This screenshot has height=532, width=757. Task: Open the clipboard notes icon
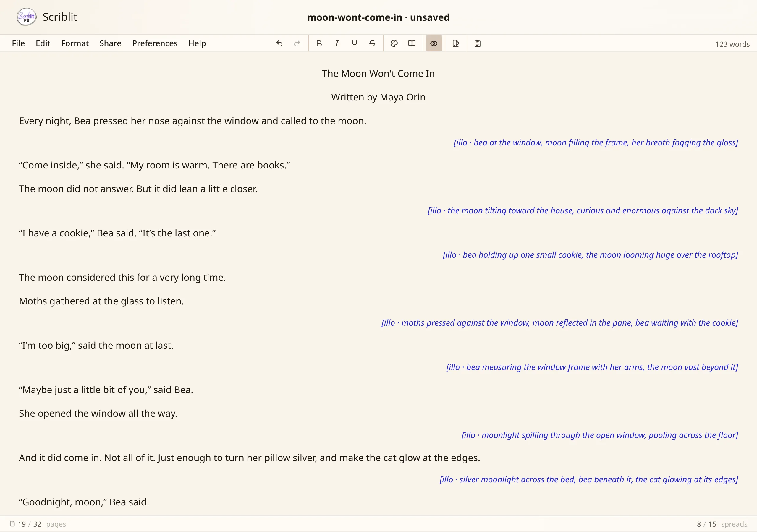(477, 43)
